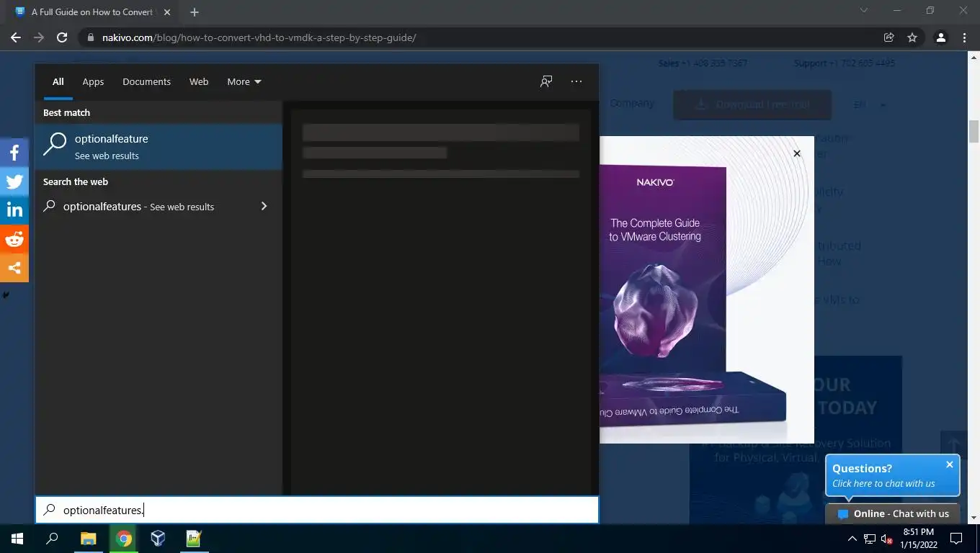The width and height of the screenshot is (980, 553).
Task: Click the scroll-to-top arrow button
Action: click(x=953, y=446)
